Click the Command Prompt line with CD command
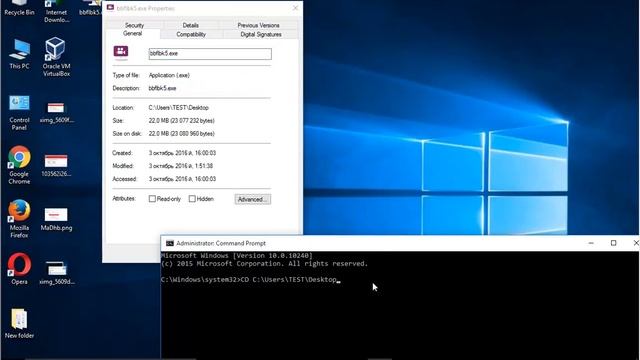Screen dimensions: 640x360 point(250,280)
